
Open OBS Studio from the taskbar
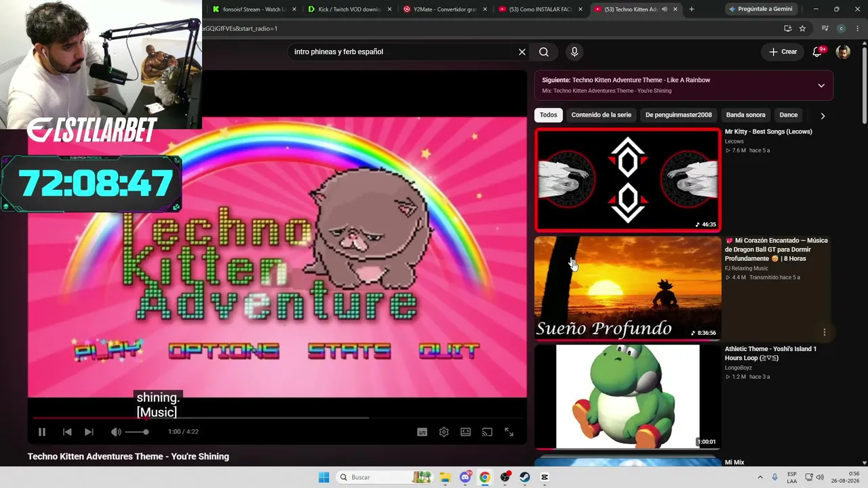[505, 477]
